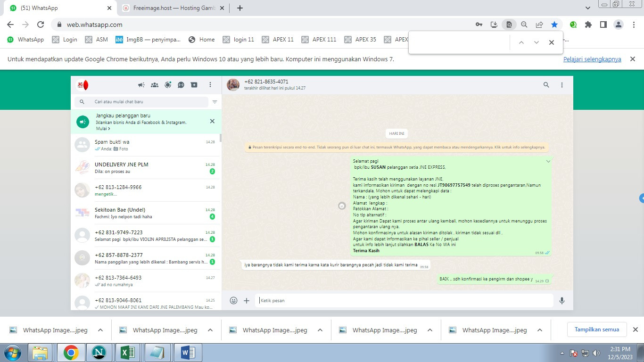Start a new chat with the plus icon
This screenshot has width=644, height=362.
194,85
